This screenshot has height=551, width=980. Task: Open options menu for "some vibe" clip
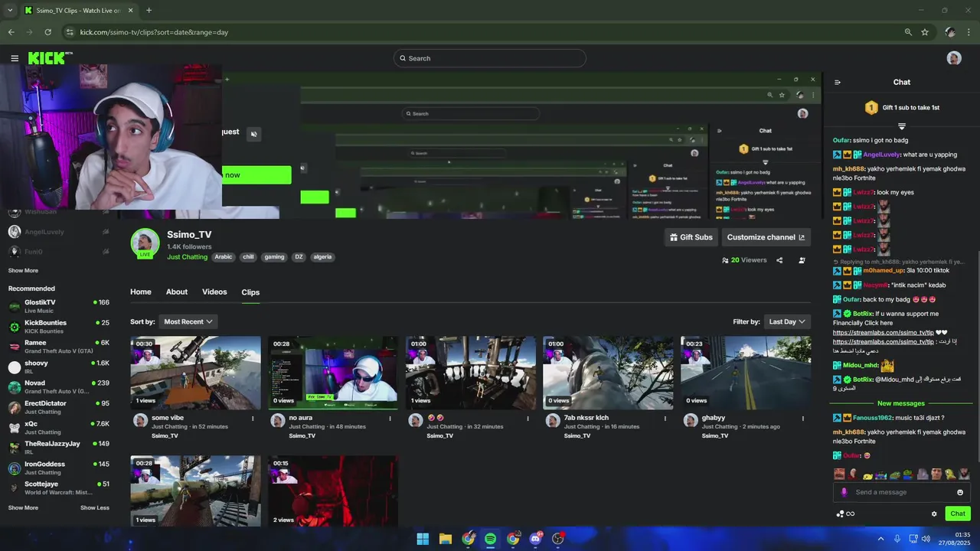[x=253, y=419]
